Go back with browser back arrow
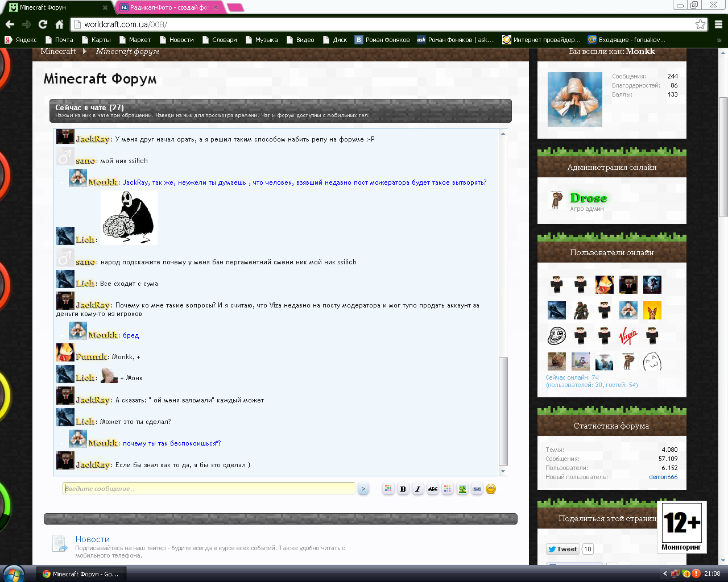This screenshot has width=728, height=582. click(10, 24)
